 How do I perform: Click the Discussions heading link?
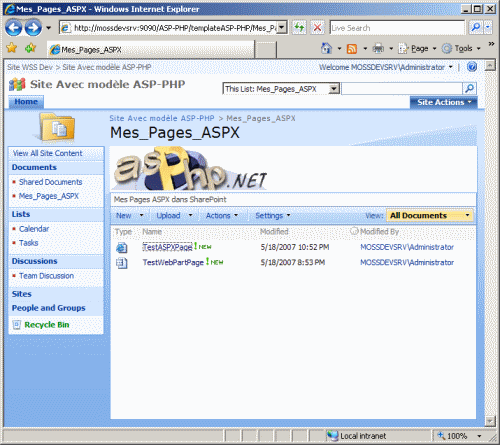(x=34, y=261)
